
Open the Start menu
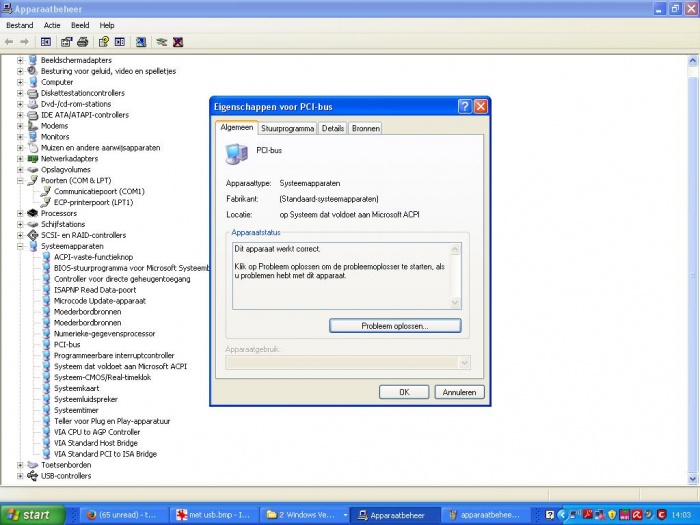tap(33, 515)
